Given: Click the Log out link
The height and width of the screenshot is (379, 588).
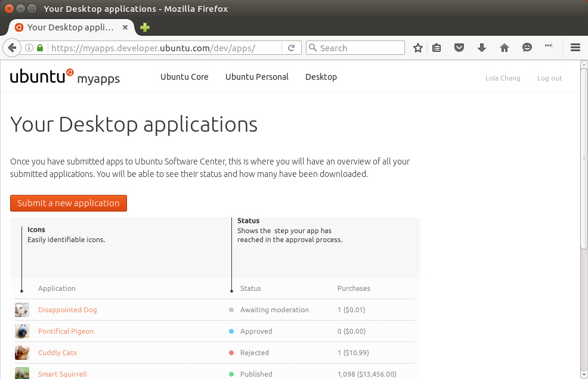Looking at the screenshot, I should pyautogui.click(x=549, y=78).
